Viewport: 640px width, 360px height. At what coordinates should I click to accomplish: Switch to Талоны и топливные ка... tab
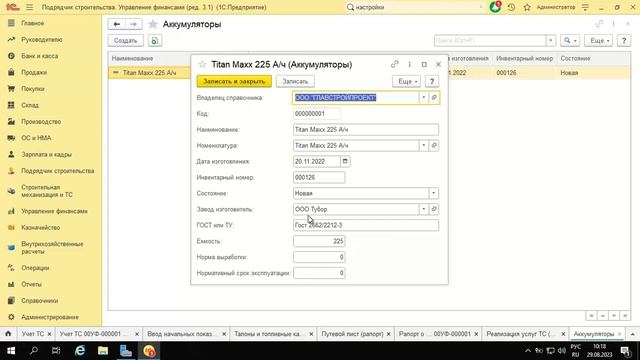pos(268,334)
